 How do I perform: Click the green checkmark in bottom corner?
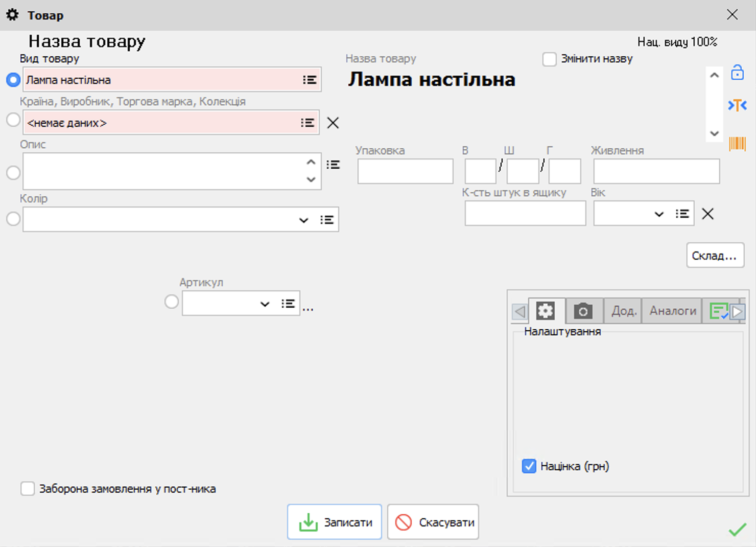[737, 530]
